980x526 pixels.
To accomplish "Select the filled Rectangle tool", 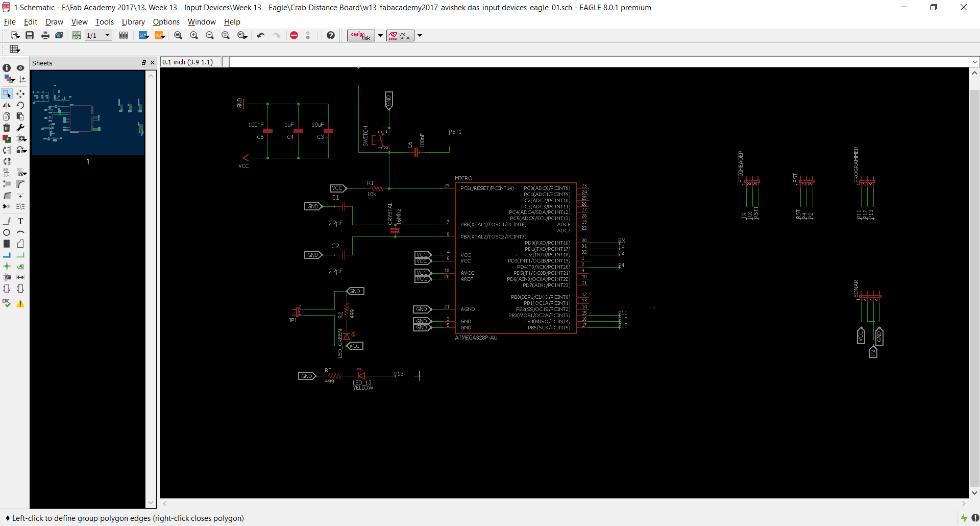I will pyautogui.click(x=7, y=244).
